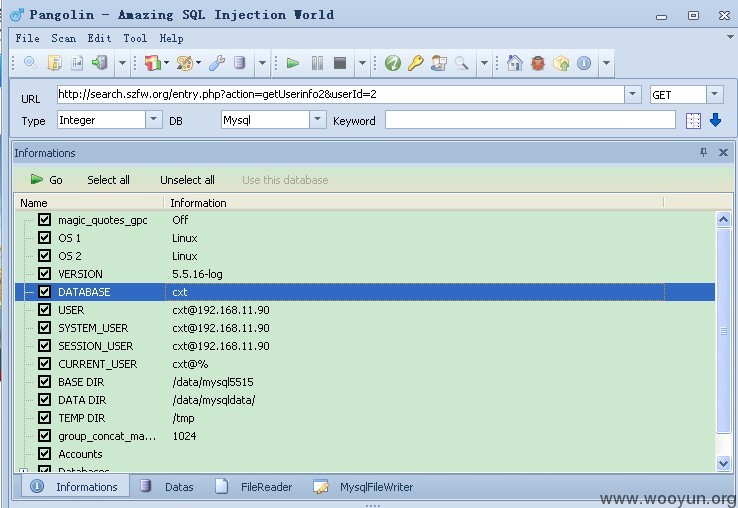Screen dimensions: 738x508
Task: Click the list scrollbar up arrow
Action: 723,219
